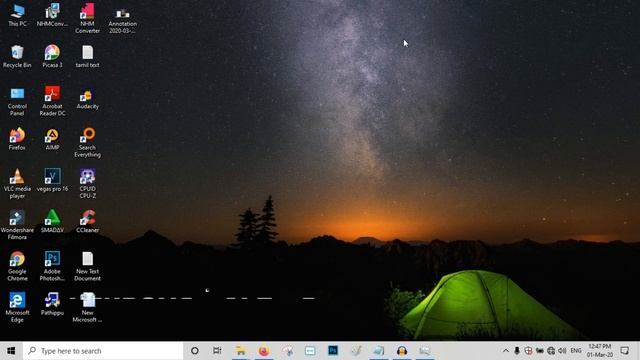Viewport: 640px width, 360px height.
Task: Click the Windows Start button
Action: coord(11,351)
